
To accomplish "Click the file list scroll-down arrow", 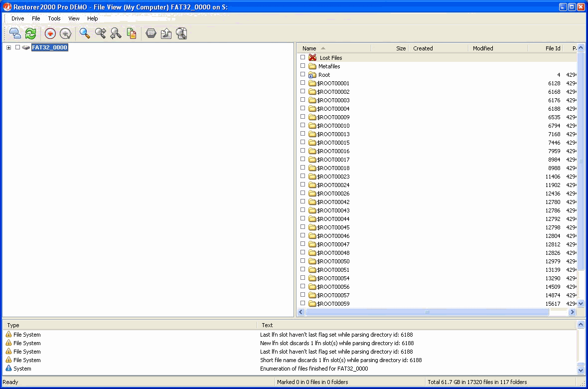I will pos(581,303).
